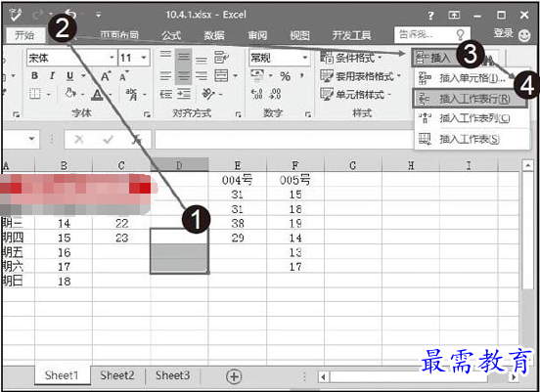The width and height of the screenshot is (540, 392).
Task: Click the phonetic guide 文 icon
Action: click(131, 94)
